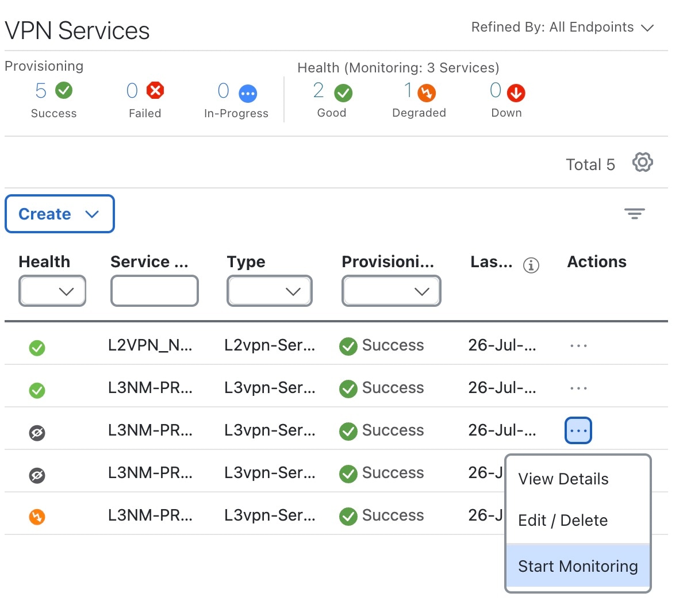Click the Last Updated info icon

point(531,265)
